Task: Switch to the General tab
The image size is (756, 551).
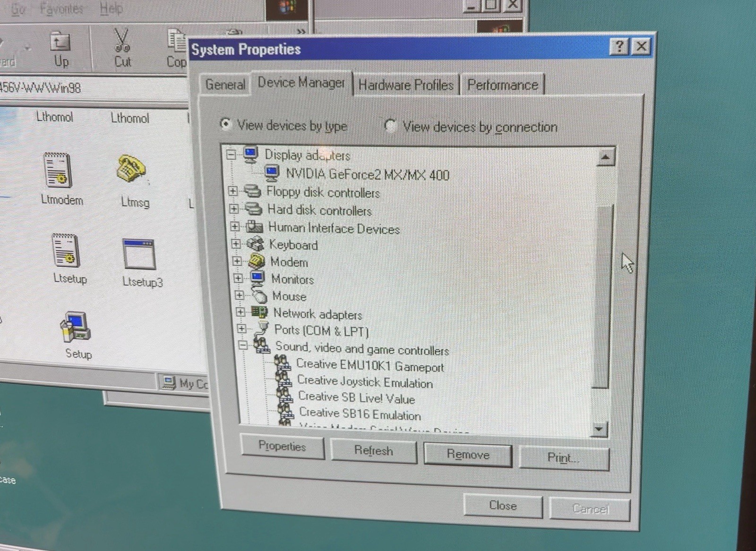Action: [225, 85]
